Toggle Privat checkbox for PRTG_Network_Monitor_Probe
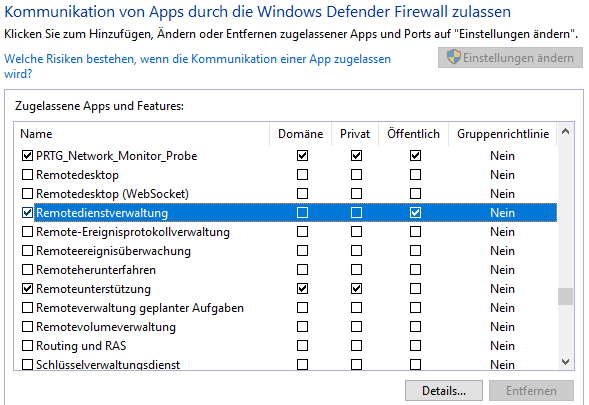 (x=356, y=156)
